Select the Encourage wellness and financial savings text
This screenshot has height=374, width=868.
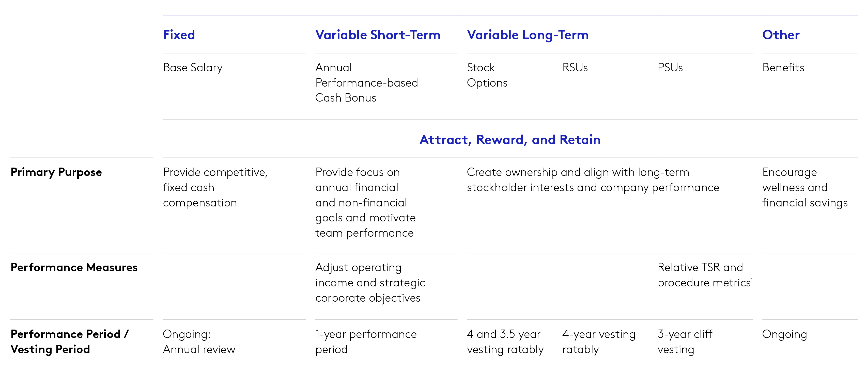(x=805, y=187)
